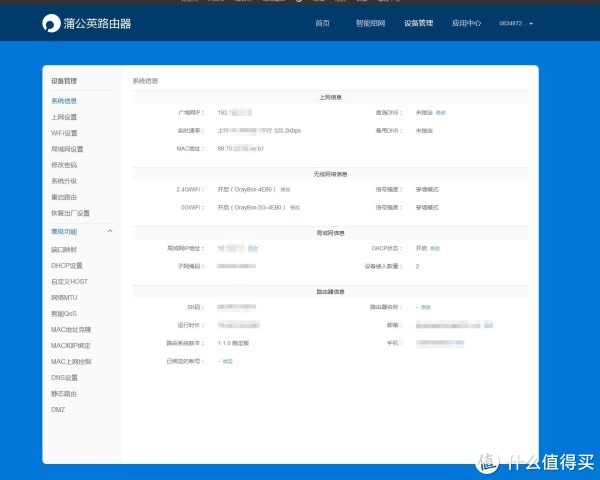
Task: Open 系统升级 in the sidebar
Action: click(x=64, y=181)
